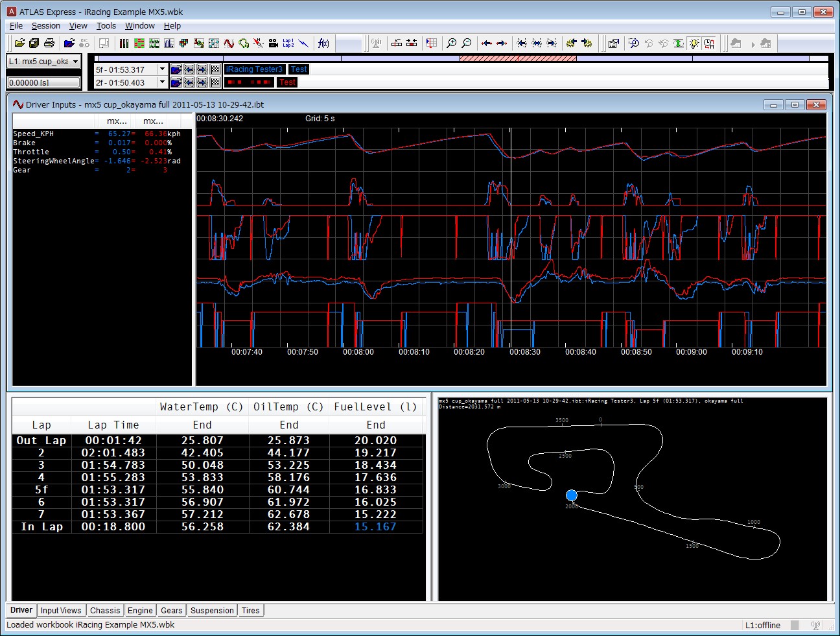Click the load session icon in 2f row
This screenshot has width=840, height=636.
point(176,82)
